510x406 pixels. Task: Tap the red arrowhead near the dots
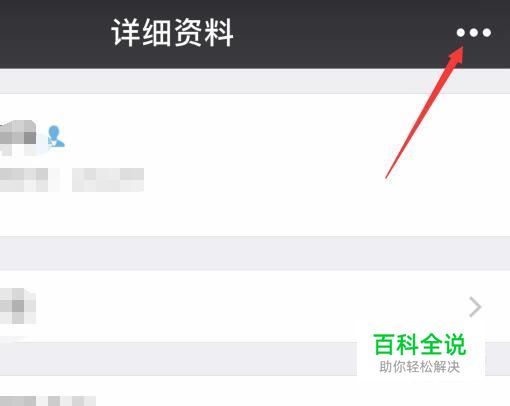click(456, 54)
